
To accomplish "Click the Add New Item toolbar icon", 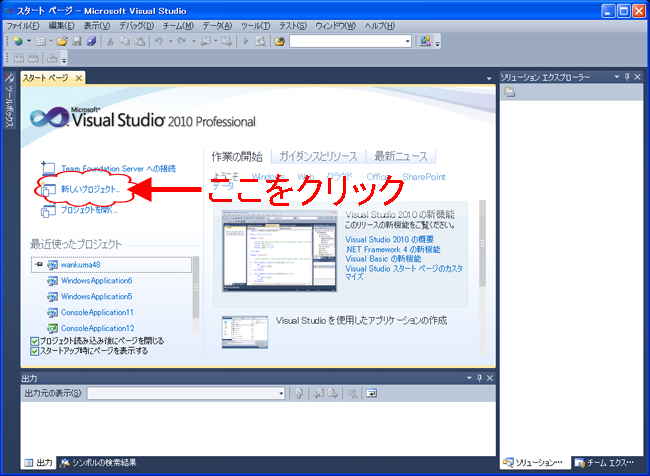I will tap(40, 41).
